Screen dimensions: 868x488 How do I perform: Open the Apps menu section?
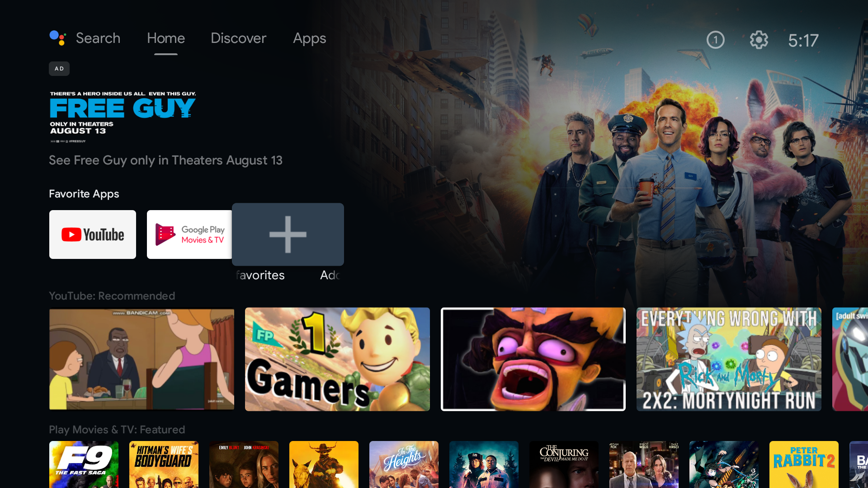309,38
